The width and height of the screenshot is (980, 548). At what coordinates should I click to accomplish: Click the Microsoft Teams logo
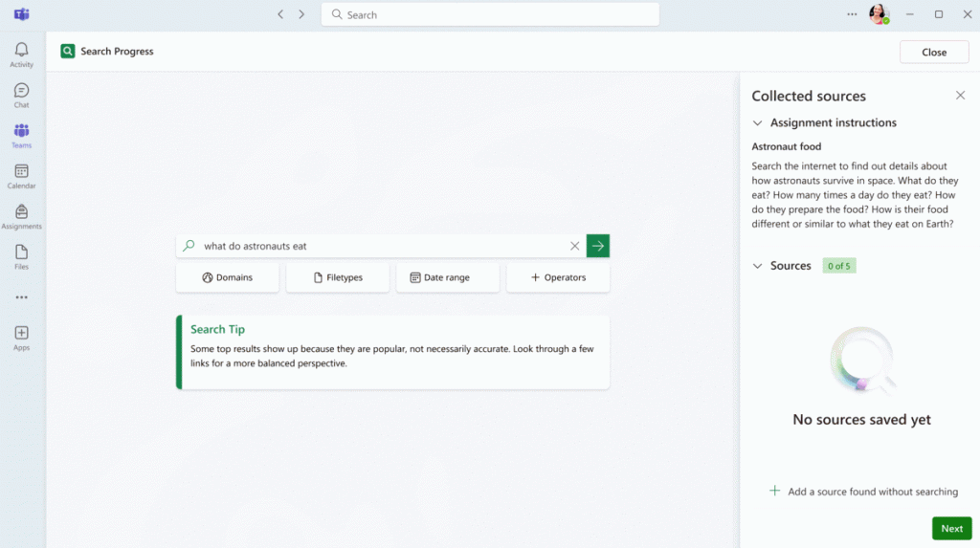[x=21, y=14]
